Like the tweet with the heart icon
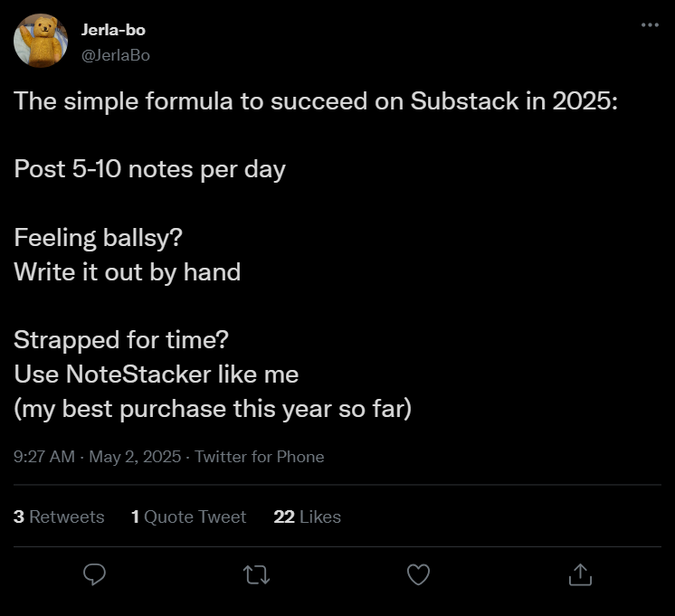 tap(418, 573)
